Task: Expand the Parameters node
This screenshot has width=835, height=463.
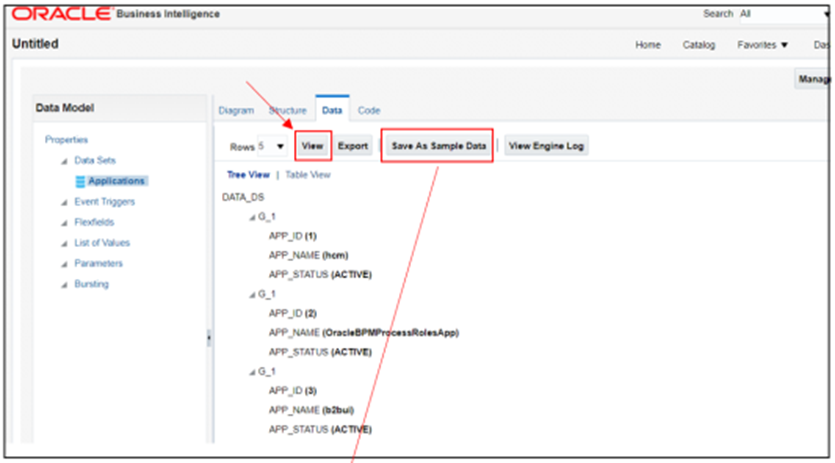Action: (x=64, y=264)
